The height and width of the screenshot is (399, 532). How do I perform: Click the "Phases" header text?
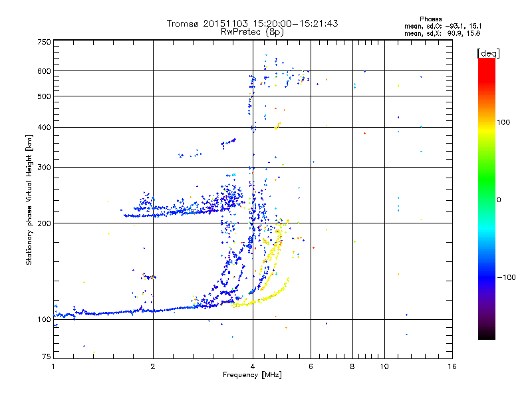click(x=430, y=19)
